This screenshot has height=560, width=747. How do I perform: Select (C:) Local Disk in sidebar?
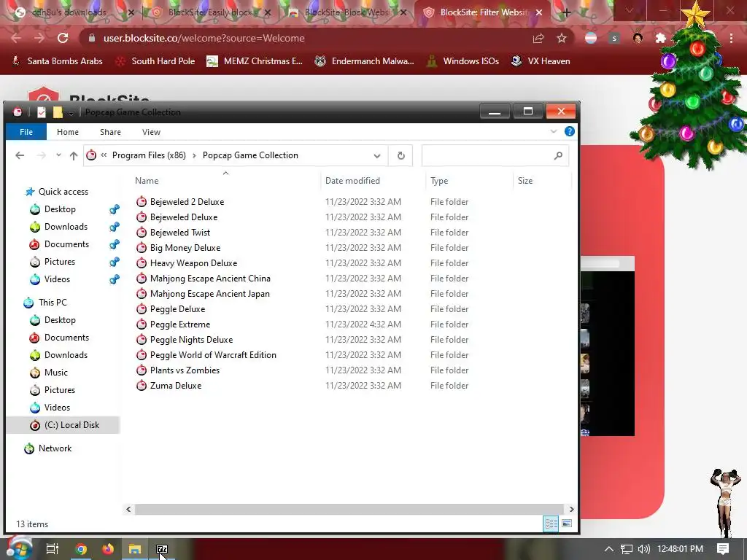63,425
